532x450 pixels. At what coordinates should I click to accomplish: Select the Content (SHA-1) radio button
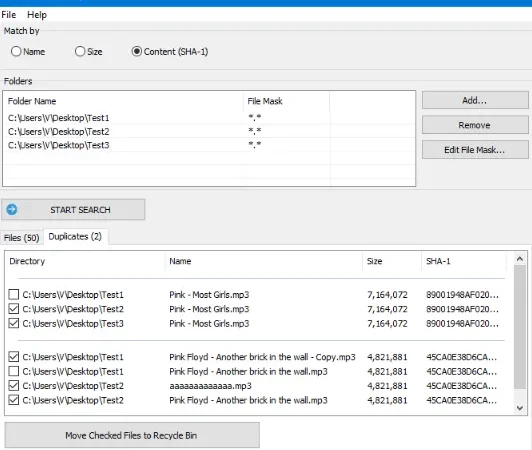[136, 52]
